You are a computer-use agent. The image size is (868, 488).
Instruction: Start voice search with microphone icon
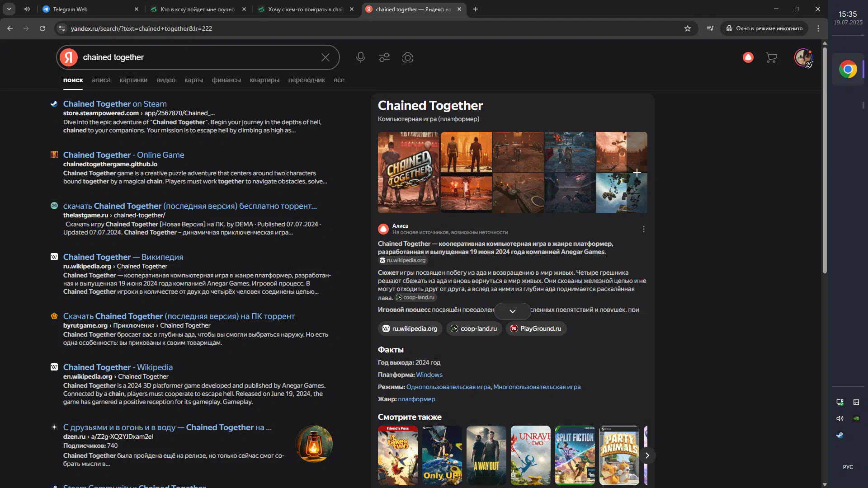(x=360, y=57)
